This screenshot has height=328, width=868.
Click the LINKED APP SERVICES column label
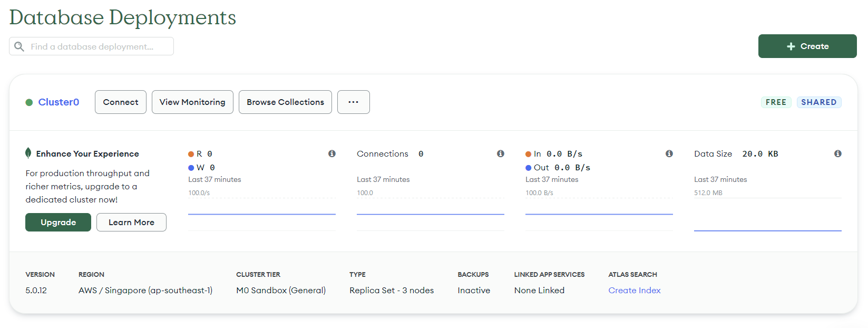pos(549,275)
